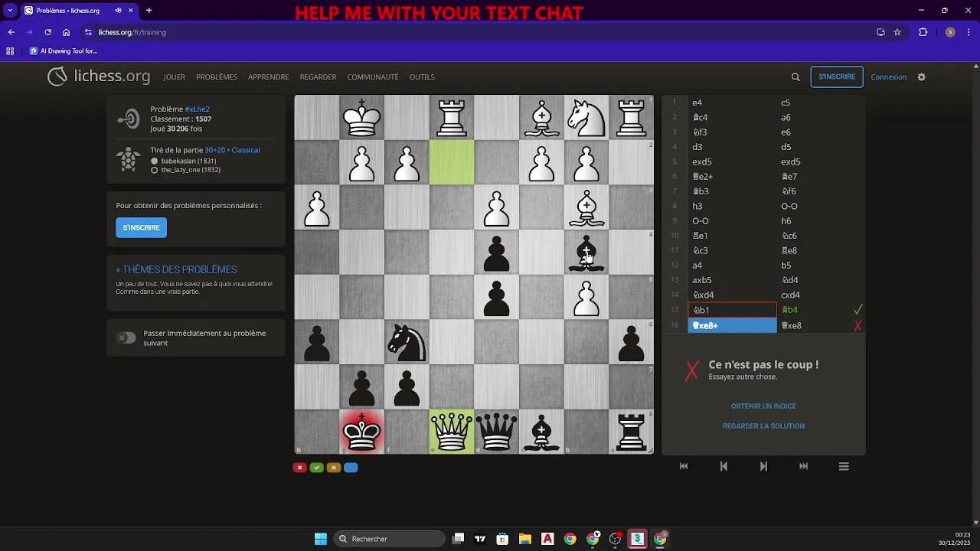Image resolution: width=980 pixels, height=551 pixels.
Task: Select the move Qxe8+ in move list
Action: click(x=732, y=325)
